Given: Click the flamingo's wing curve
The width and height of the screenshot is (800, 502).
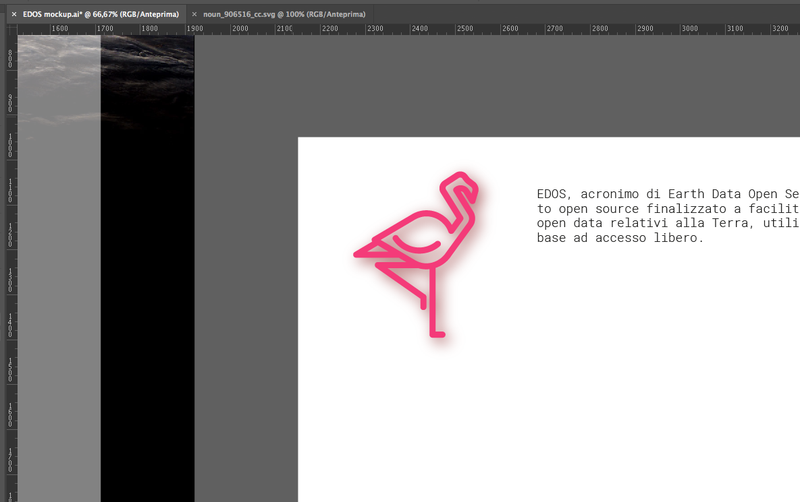Looking at the screenshot, I should click(x=415, y=245).
